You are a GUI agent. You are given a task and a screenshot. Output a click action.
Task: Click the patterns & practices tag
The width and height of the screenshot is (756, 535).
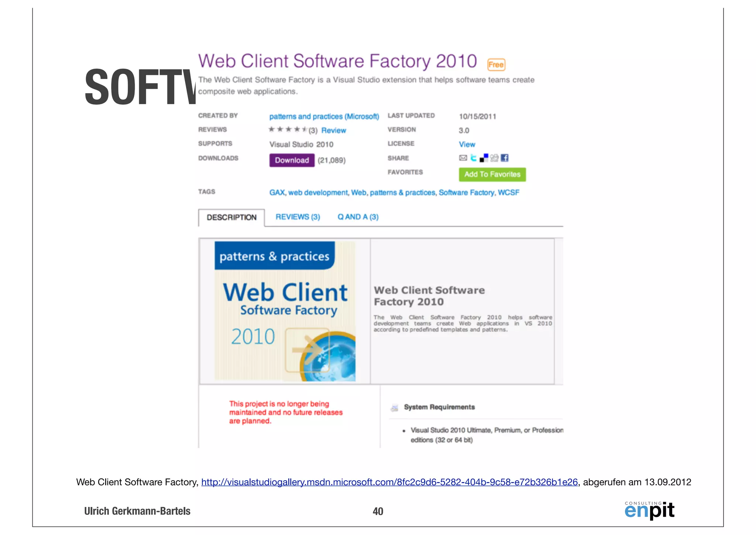pyautogui.click(x=402, y=192)
